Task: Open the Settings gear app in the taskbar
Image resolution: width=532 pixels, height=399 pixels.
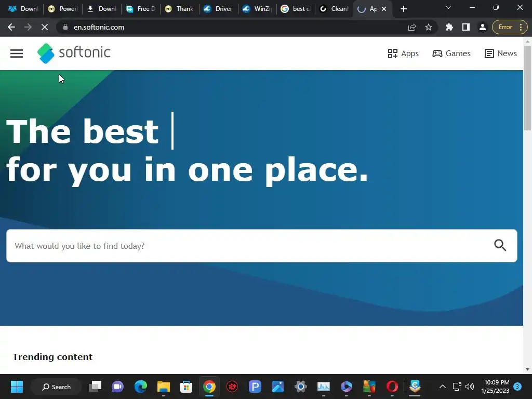Action: [301, 387]
